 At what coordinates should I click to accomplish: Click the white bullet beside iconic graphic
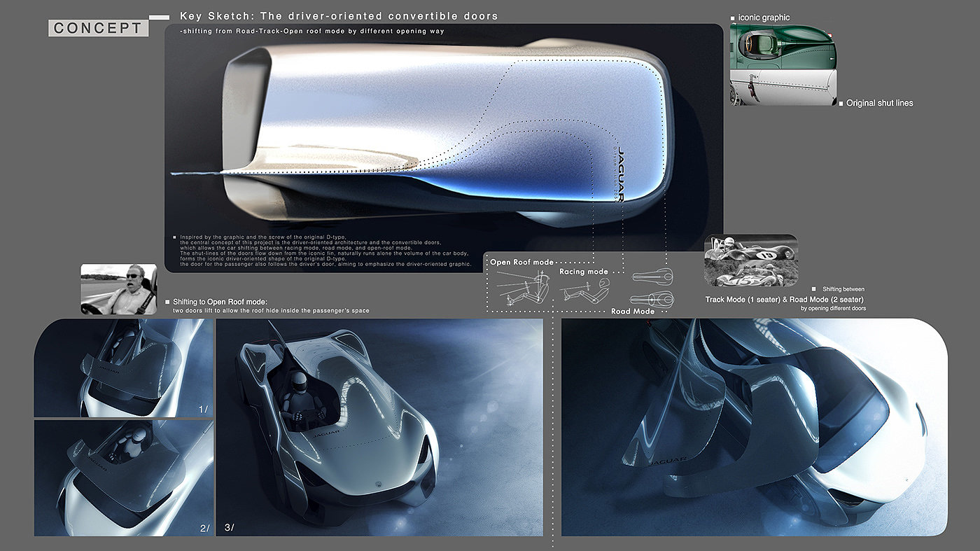click(x=733, y=18)
